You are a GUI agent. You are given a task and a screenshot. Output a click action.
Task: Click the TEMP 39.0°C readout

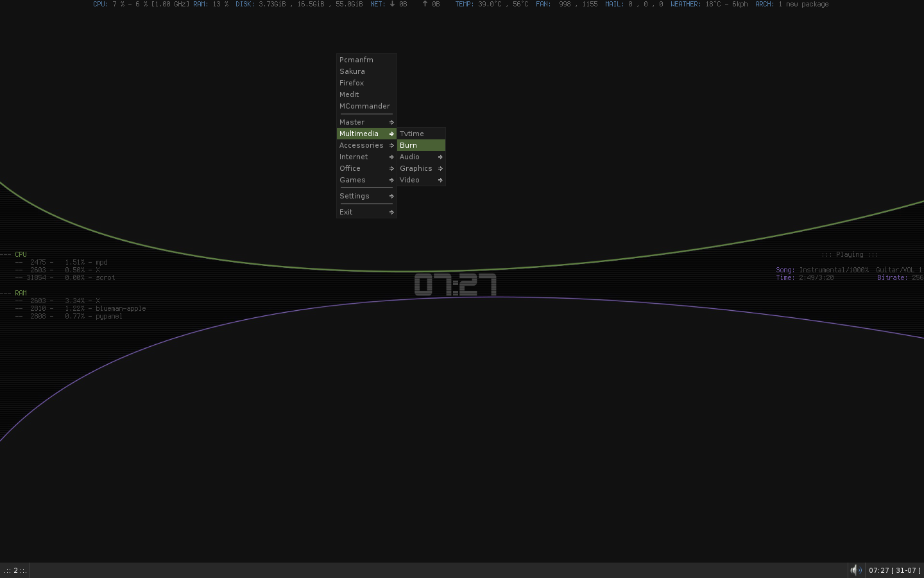tap(492, 4)
